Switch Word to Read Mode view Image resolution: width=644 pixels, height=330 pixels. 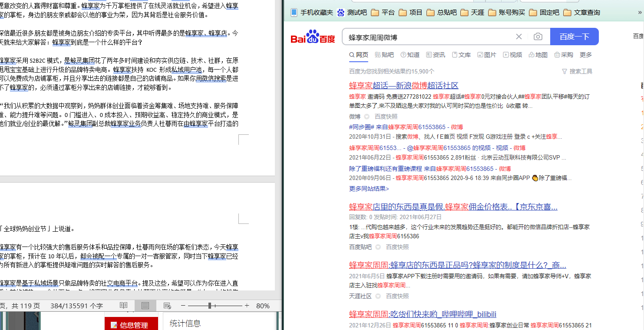click(124, 306)
